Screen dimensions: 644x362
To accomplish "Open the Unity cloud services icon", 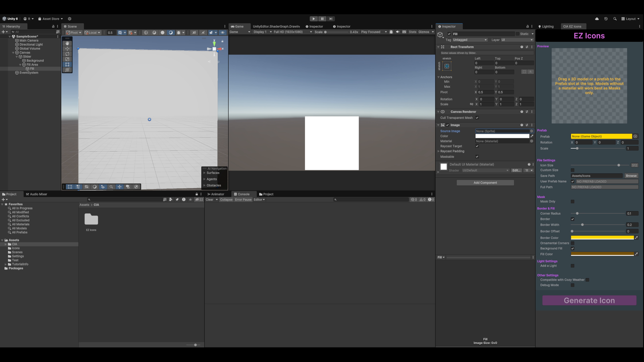I will (x=597, y=19).
